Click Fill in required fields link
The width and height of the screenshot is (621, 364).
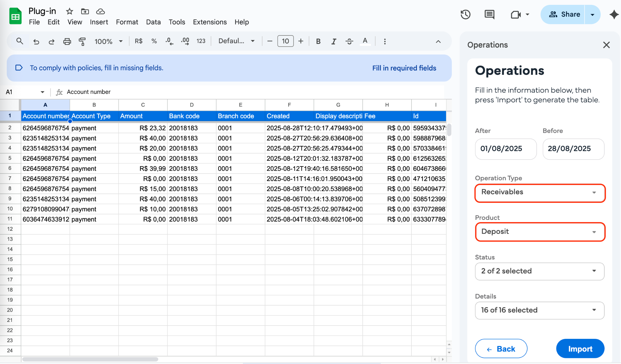(404, 68)
